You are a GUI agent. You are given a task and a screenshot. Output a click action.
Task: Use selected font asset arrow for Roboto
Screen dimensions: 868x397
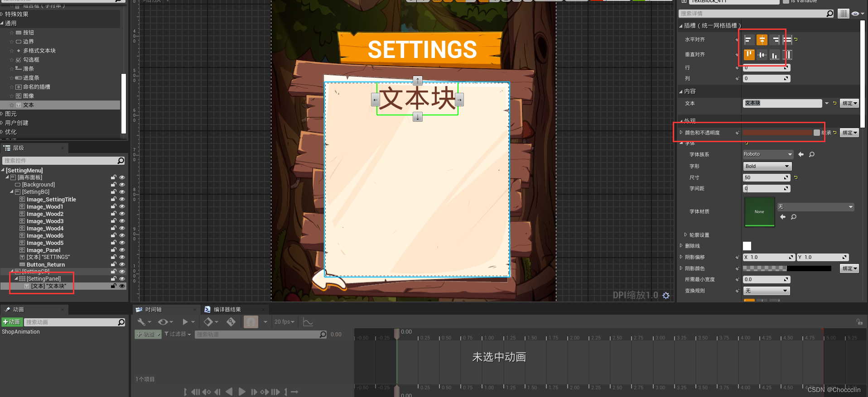(801, 154)
